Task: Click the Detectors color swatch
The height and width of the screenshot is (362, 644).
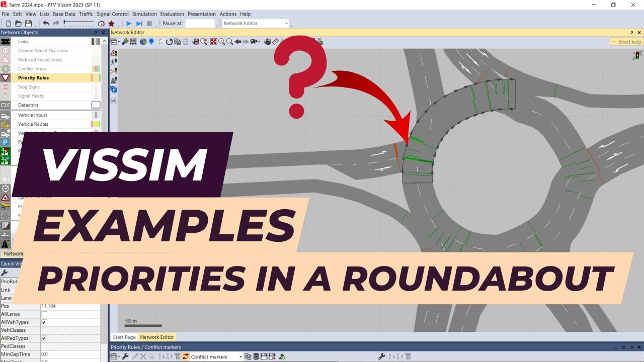Action: pos(96,105)
